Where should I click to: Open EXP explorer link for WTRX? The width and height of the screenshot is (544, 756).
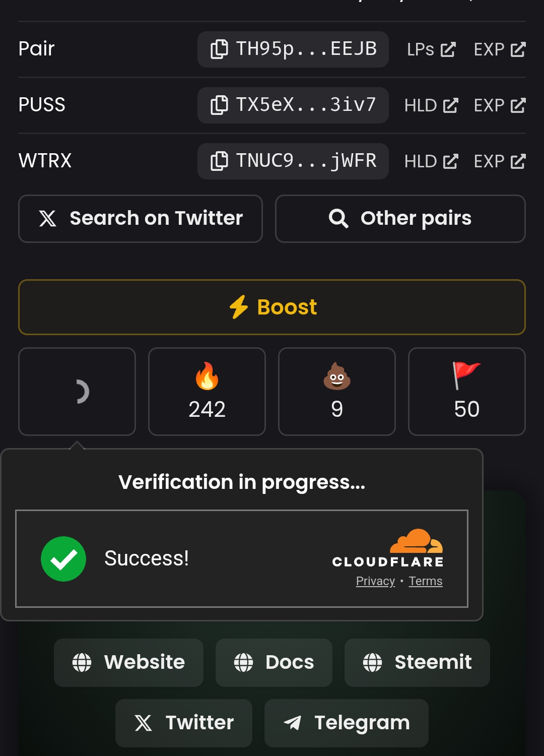click(x=500, y=161)
